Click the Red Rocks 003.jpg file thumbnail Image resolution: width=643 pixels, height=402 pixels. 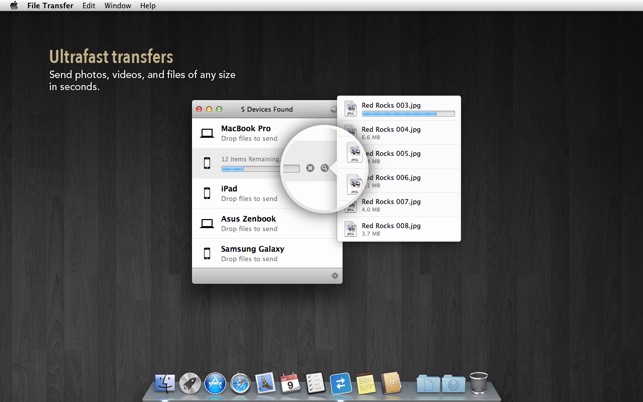351,108
